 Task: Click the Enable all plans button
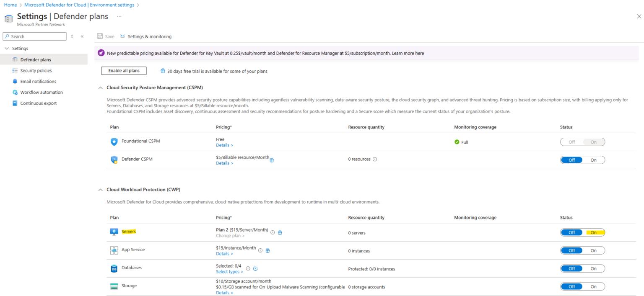(123, 70)
